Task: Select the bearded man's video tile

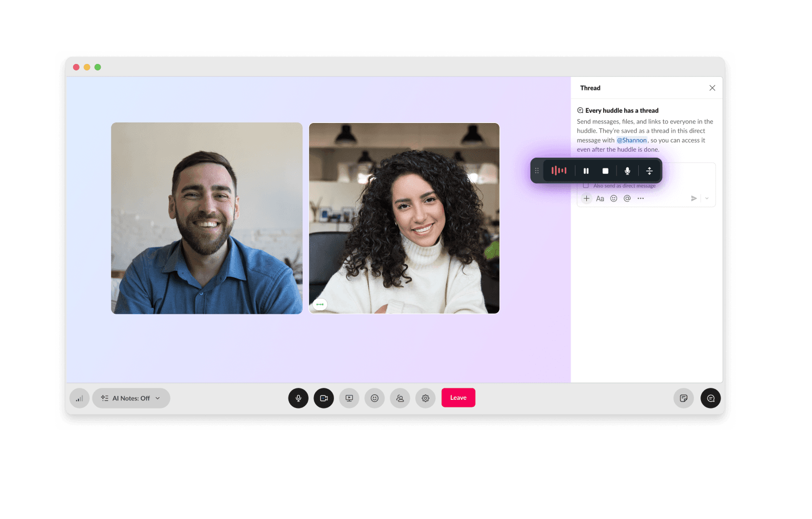Action: pyautogui.click(x=207, y=218)
